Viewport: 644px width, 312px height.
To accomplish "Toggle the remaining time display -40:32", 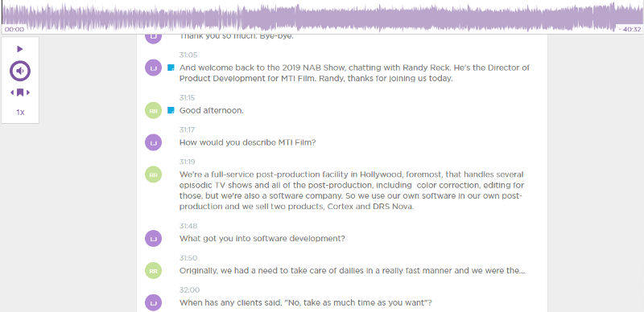I will pos(630,29).
